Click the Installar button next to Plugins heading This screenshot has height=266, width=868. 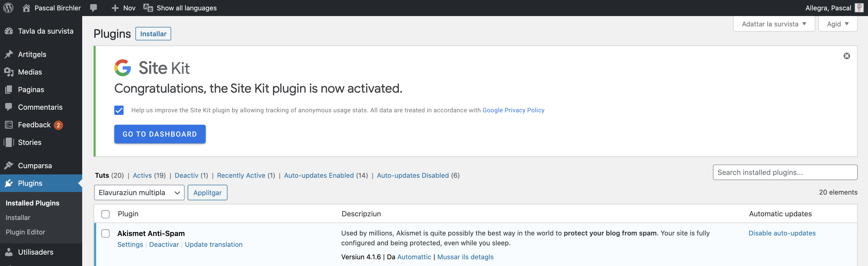(x=153, y=34)
